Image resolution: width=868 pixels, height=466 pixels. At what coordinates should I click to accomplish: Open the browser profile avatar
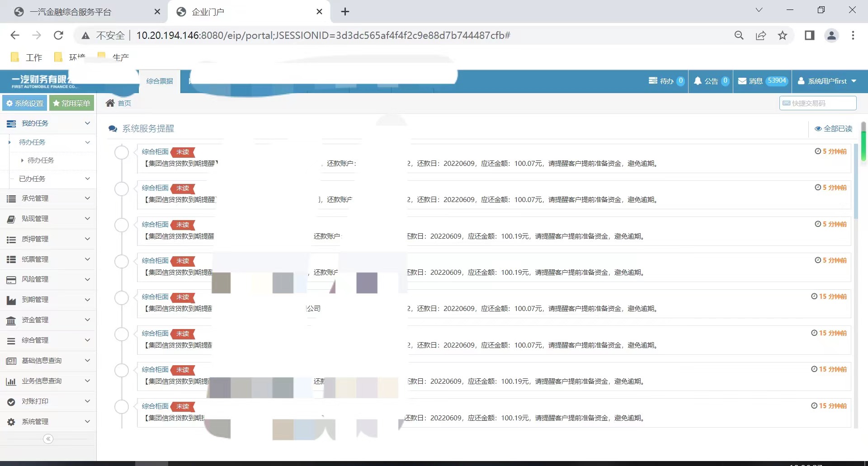(831, 35)
